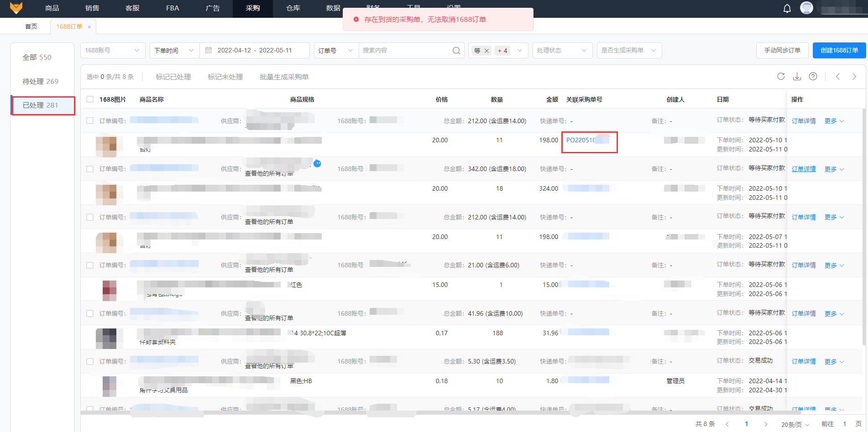The height and width of the screenshot is (432, 868).
Task: Expand 更多 for the 41.96 order
Action: click(834, 314)
